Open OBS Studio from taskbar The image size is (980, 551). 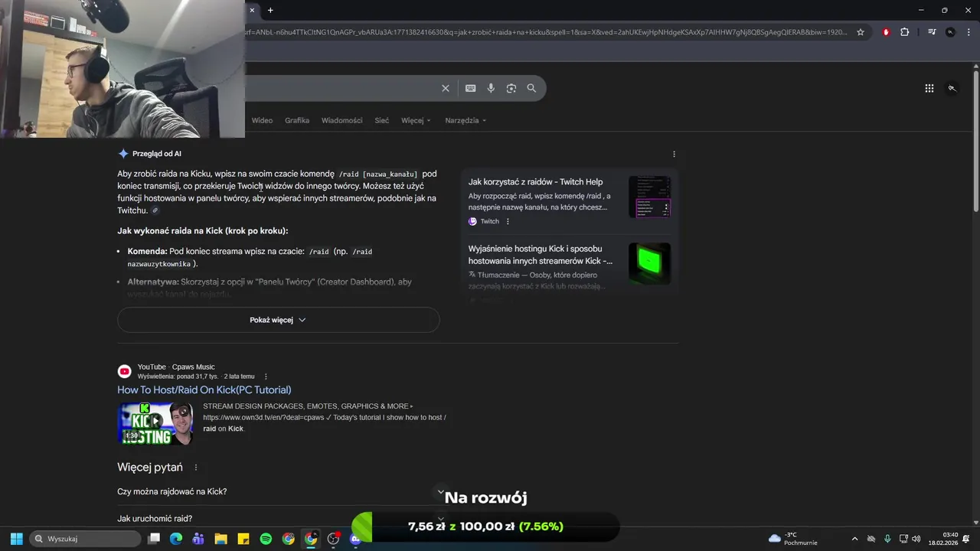point(333,539)
